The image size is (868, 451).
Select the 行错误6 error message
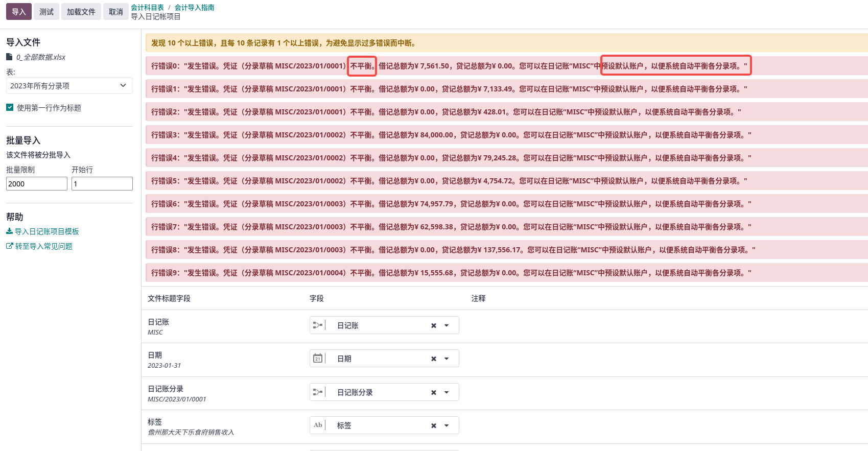[x=506, y=204]
